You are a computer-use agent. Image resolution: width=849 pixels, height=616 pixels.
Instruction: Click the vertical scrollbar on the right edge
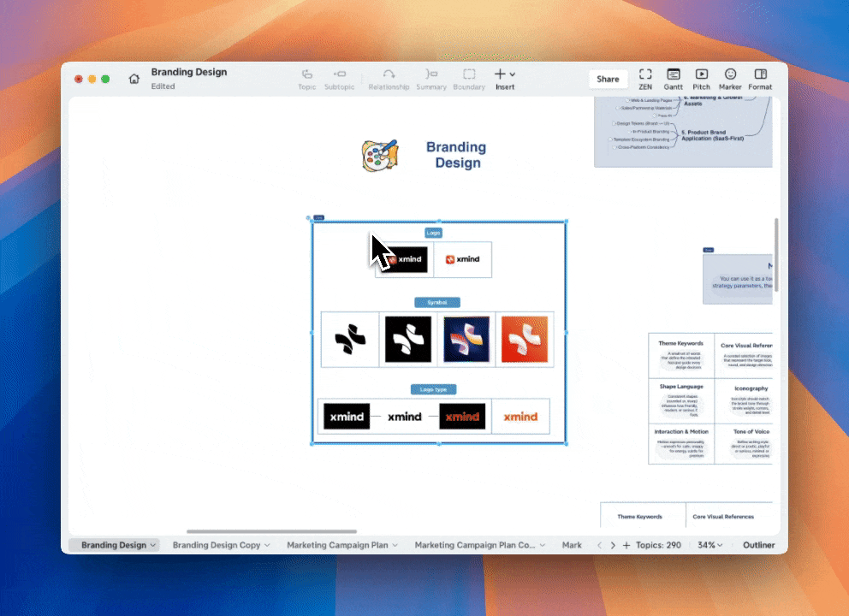tap(776, 254)
